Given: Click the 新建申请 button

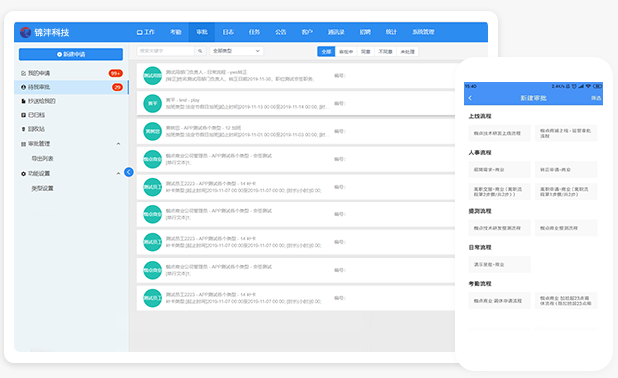Looking at the screenshot, I should coord(71,54).
